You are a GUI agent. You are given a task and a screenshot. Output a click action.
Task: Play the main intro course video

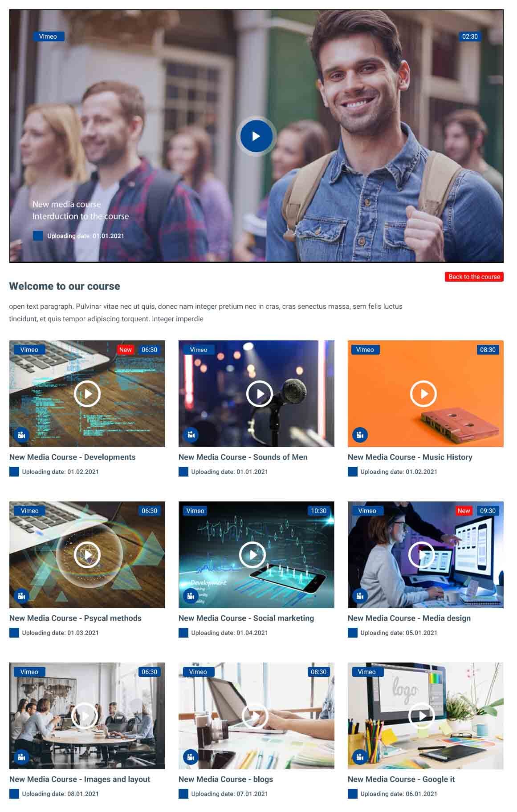click(256, 136)
